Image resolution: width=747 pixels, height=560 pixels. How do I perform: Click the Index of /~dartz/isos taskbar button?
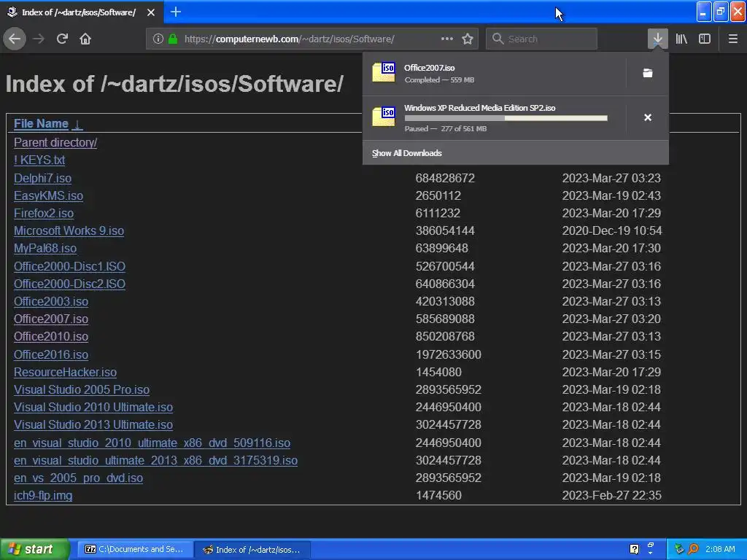pos(252,550)
